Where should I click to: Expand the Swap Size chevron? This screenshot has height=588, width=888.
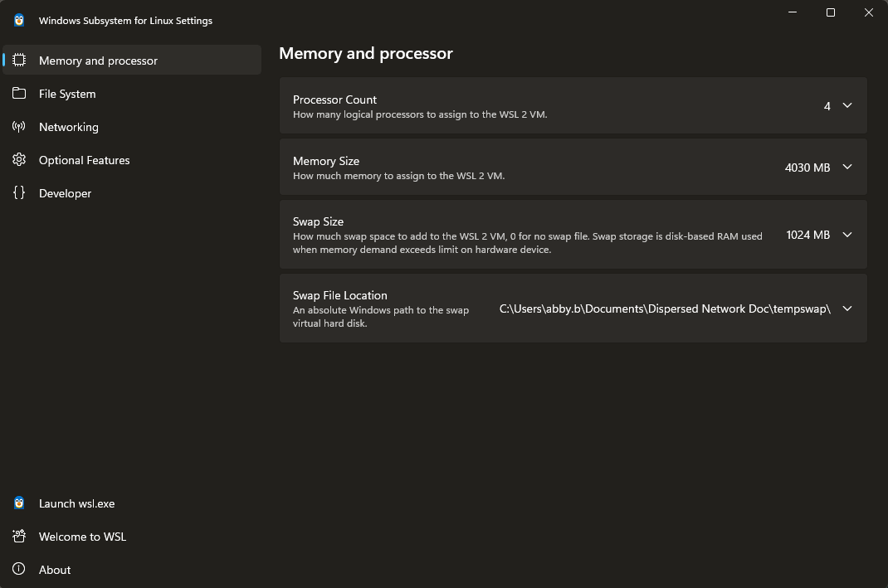(x=847, y=235)
